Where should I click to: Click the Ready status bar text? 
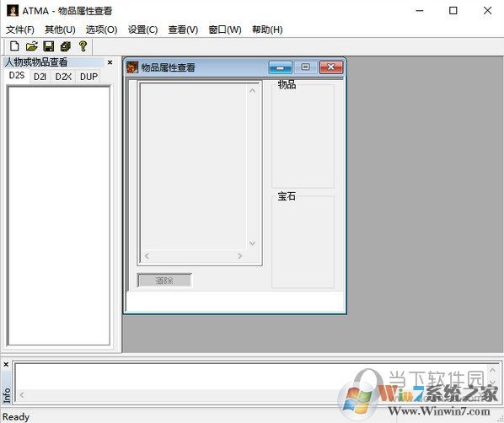pos(16,417)
